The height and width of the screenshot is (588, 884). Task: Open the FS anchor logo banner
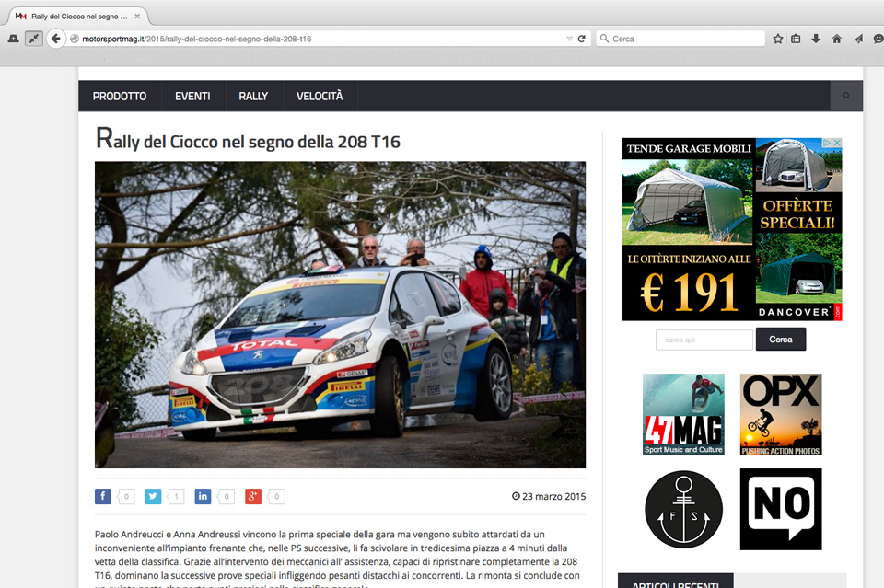683,510
